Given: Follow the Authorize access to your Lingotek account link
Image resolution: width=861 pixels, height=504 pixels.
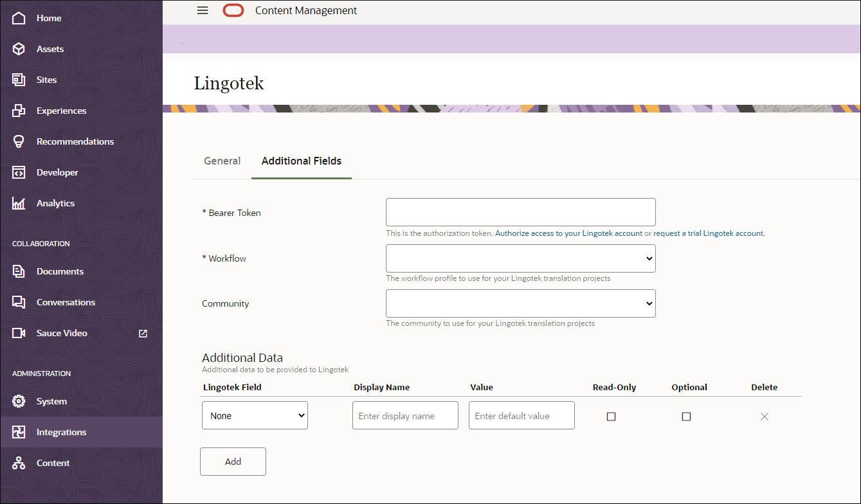Looking at the screenshot, I should [568, 233].
